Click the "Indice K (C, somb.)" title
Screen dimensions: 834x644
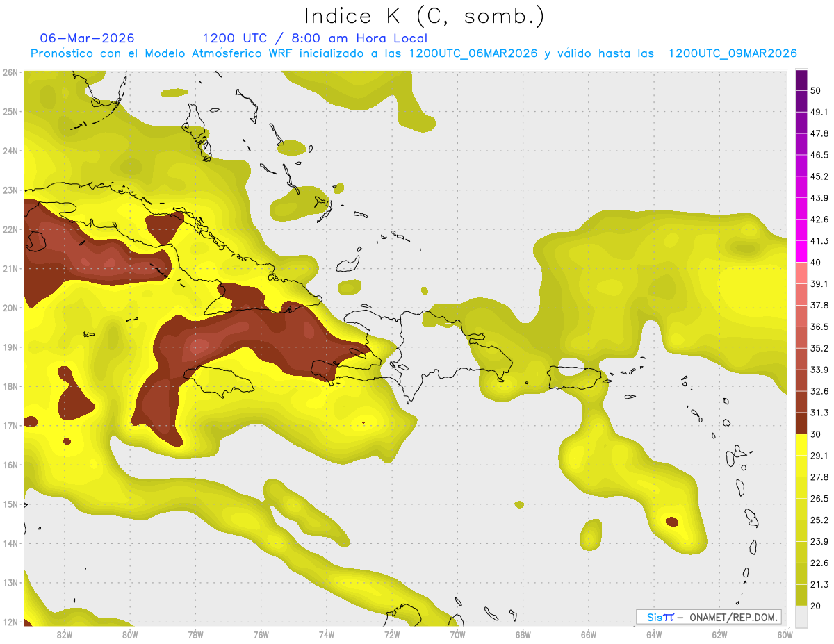click(424, 16)
